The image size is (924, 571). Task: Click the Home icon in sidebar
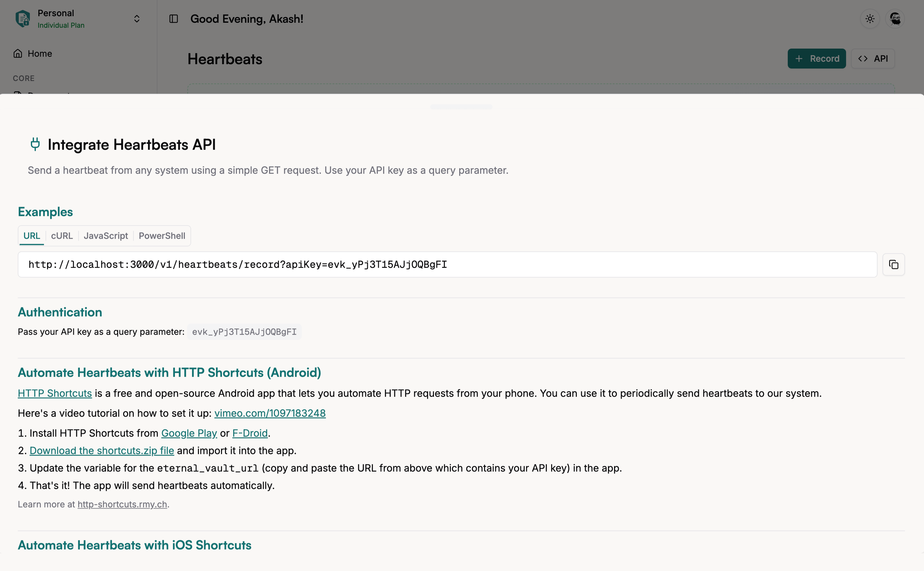pos(18,54)
